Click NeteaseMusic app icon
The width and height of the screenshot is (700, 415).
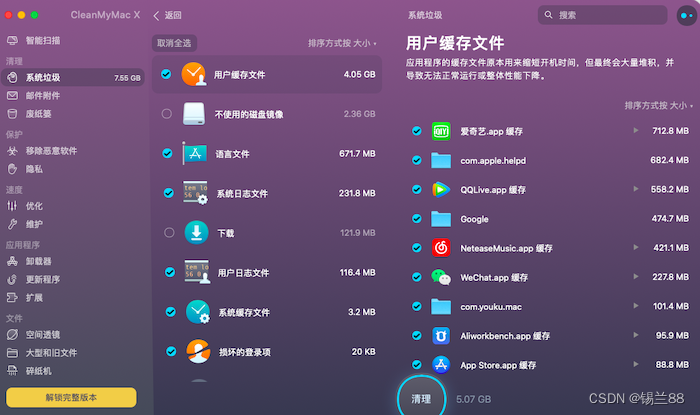pos(441,248)
